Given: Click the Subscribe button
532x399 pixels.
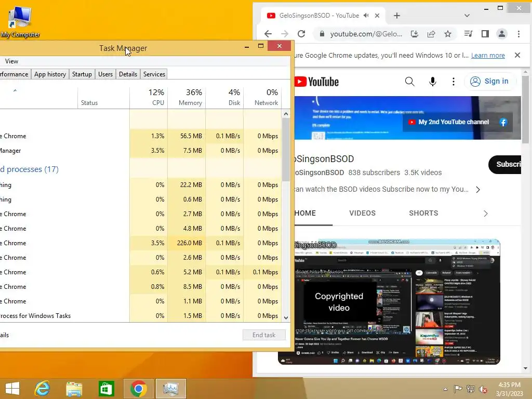Looking at the screenshot, I should coord(505,165).
